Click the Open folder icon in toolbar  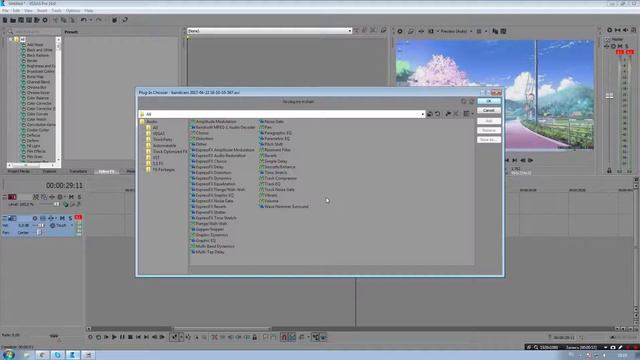(x=13, y=20)
